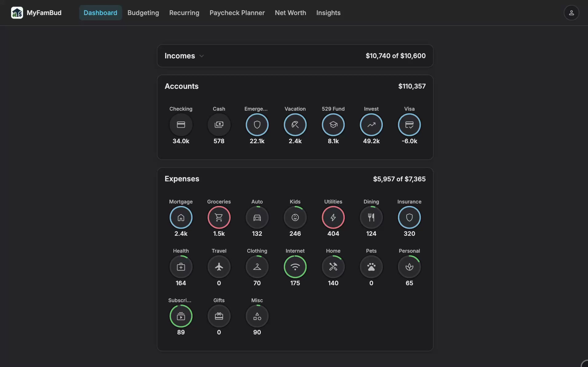Screen dimensions: 588x367
Task: Open the Pets paw print icon
Action: coord(371,266)
